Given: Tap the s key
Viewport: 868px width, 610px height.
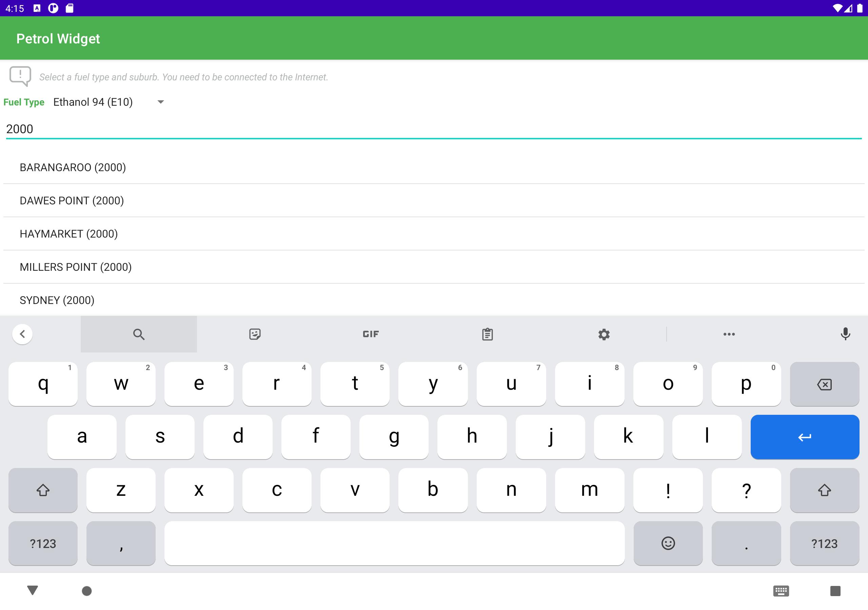Looking at the screenshot, I should (160, 437).
